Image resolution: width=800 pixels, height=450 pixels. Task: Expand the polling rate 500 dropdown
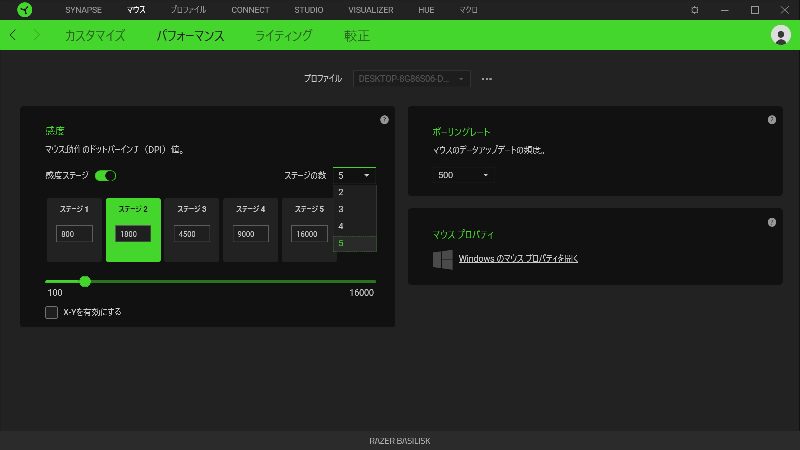coord(462,175)
